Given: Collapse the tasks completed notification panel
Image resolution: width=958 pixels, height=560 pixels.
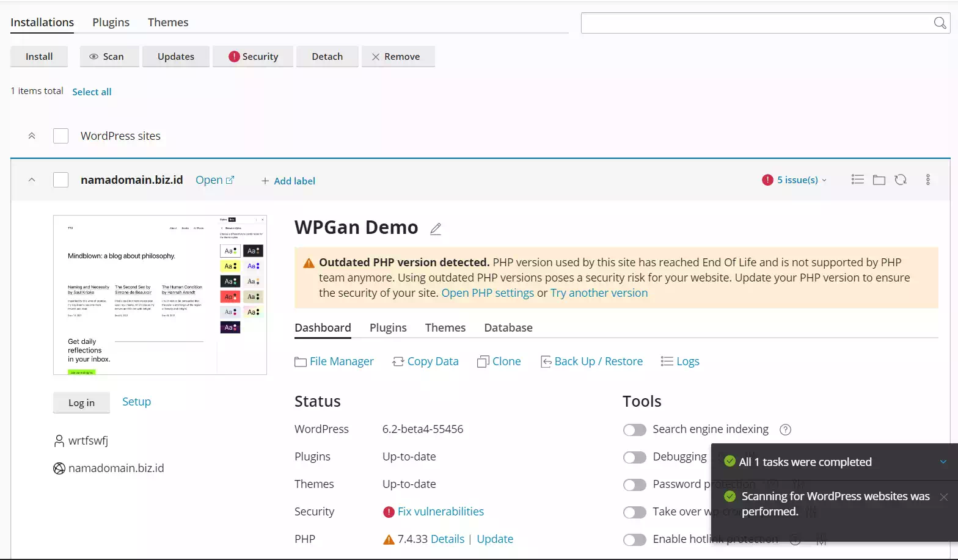Looking at the screenshot, I should point(943,462).
